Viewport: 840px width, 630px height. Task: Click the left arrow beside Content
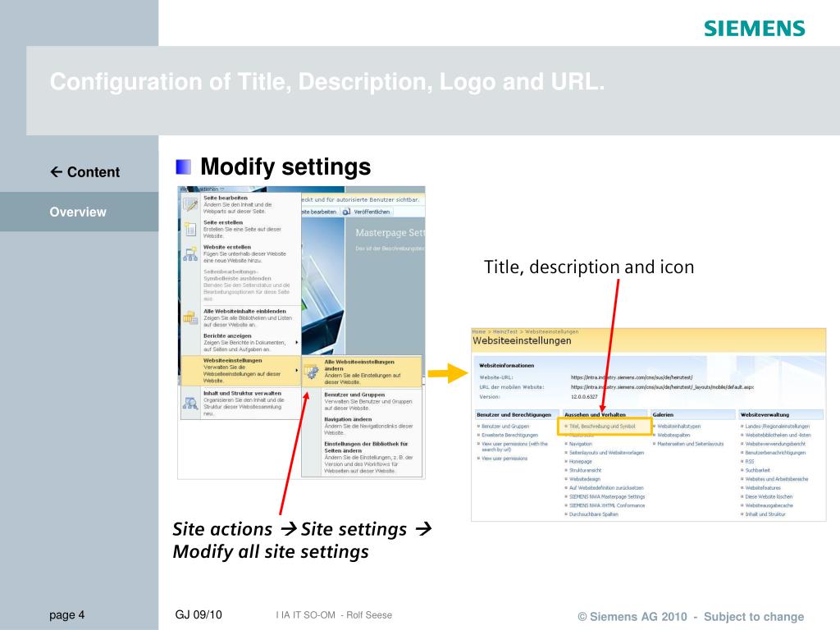pos(57,172)
